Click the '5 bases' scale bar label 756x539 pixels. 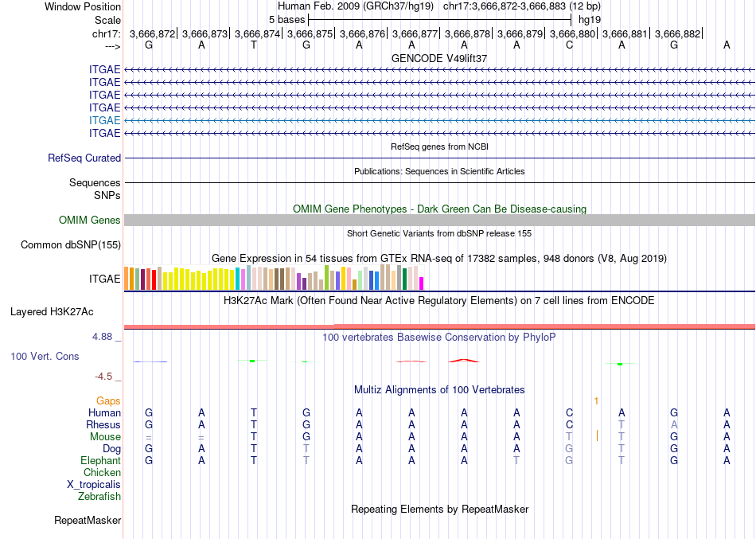pyautogui.click(x=286, y=20)
